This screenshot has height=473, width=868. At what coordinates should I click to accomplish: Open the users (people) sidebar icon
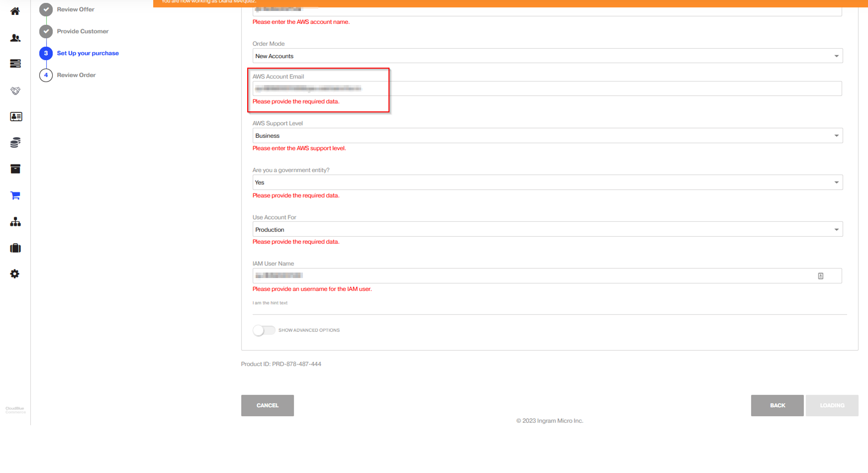(x=15, y=38)
